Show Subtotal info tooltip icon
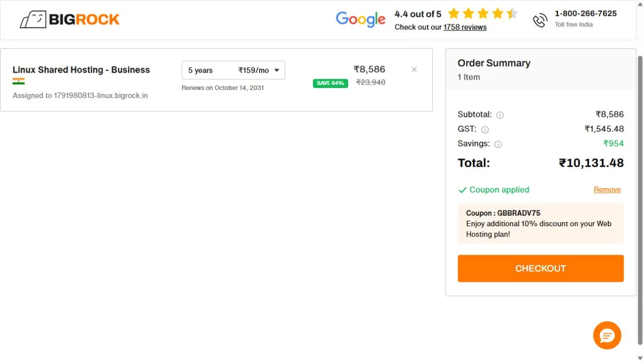This screenshot has width=644, height=362. click(500, 115)
